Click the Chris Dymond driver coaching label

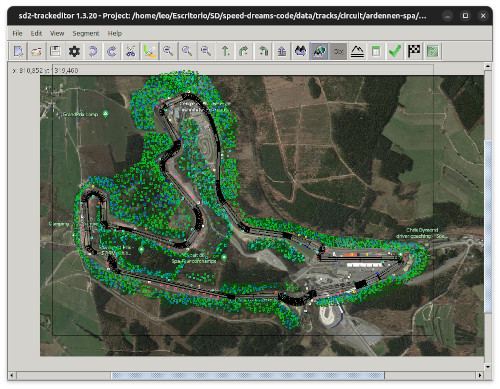[422, 233]
